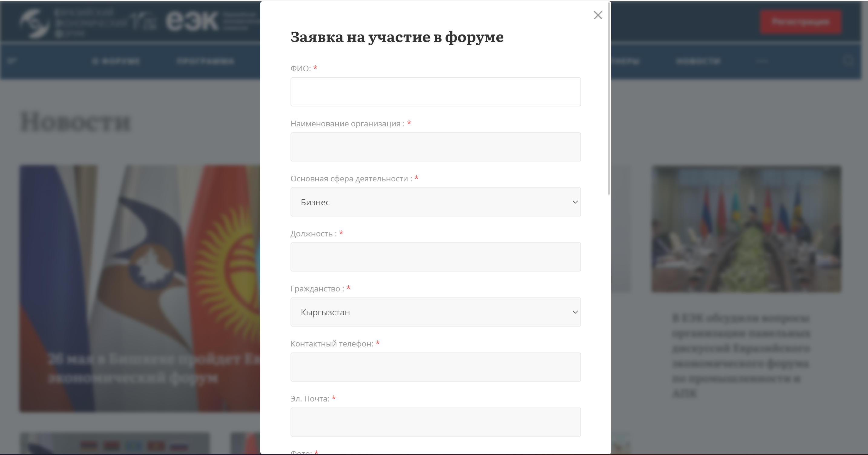The image size is (868, 455).
Task: Click the modal's vertical scrollbar thumb
Action: (x=609, y=98)
